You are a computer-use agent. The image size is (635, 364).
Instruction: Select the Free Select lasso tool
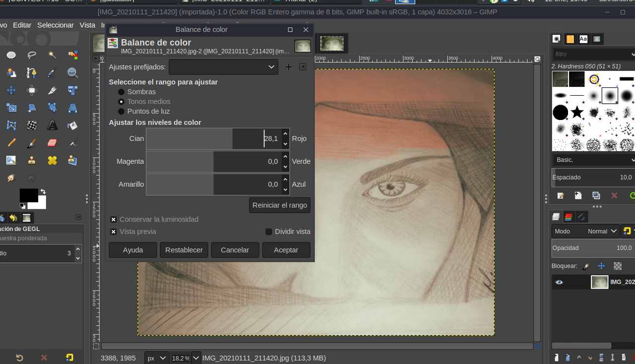(x=32, y=55)
